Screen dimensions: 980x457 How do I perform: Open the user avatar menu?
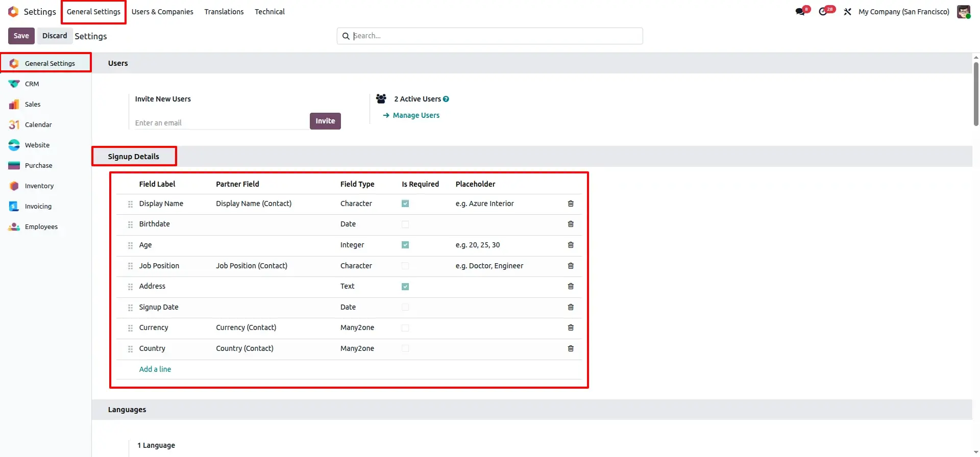coord(964,12)
